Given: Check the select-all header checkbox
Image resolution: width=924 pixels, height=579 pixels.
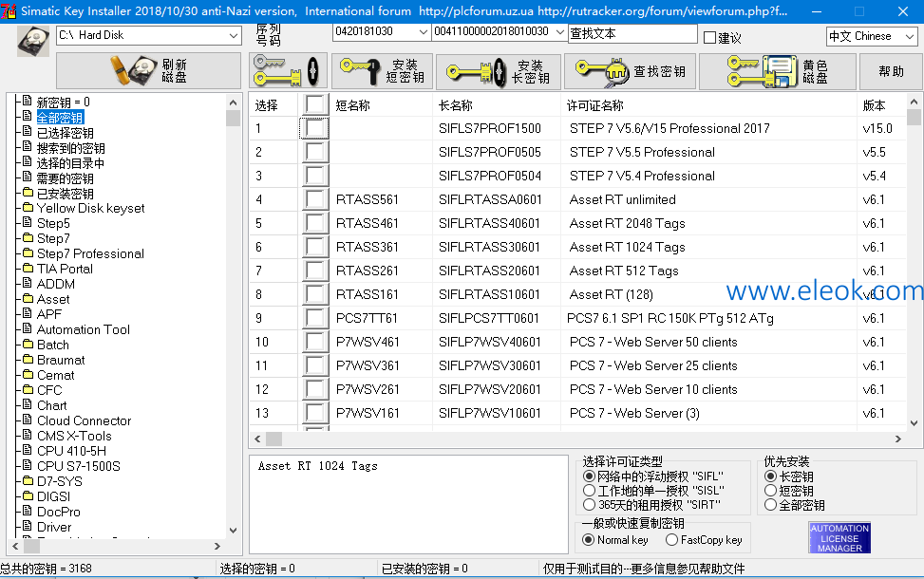Looking at the screenshot, I should [x=315, y=104].
